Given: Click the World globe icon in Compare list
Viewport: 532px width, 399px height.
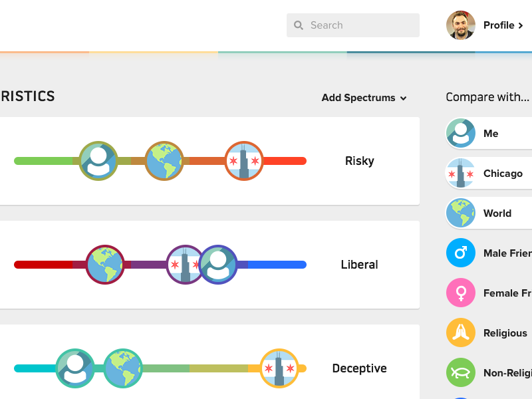Looking at the screenshot, I should pyautogui.click(x=461, y=213).
